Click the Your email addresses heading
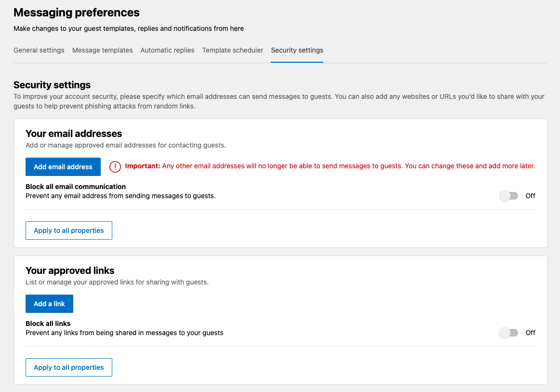The image size is (560, 392). [74, 134]
